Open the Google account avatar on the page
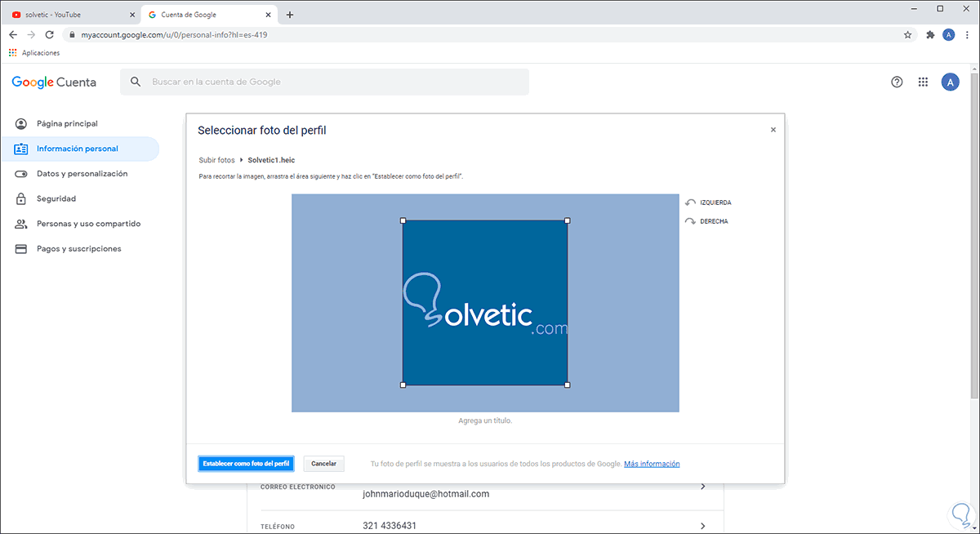The width and height of the screenshot is (980, 534). click(950, 82)
